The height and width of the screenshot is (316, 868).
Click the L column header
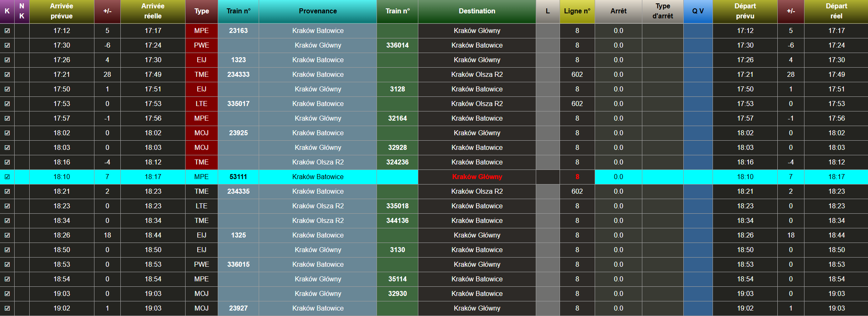click(548, 11)
